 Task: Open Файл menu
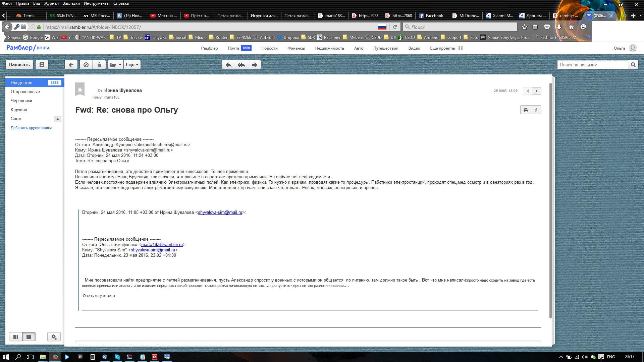7,3
